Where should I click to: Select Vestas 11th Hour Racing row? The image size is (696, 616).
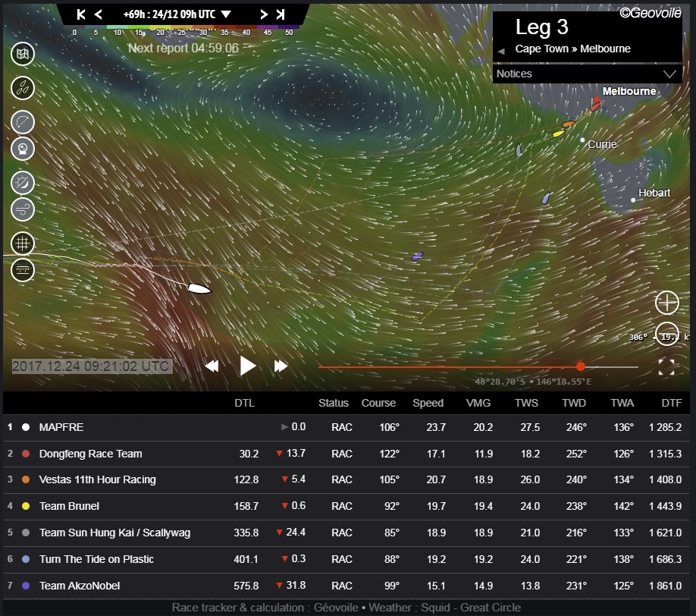point(346,479)
